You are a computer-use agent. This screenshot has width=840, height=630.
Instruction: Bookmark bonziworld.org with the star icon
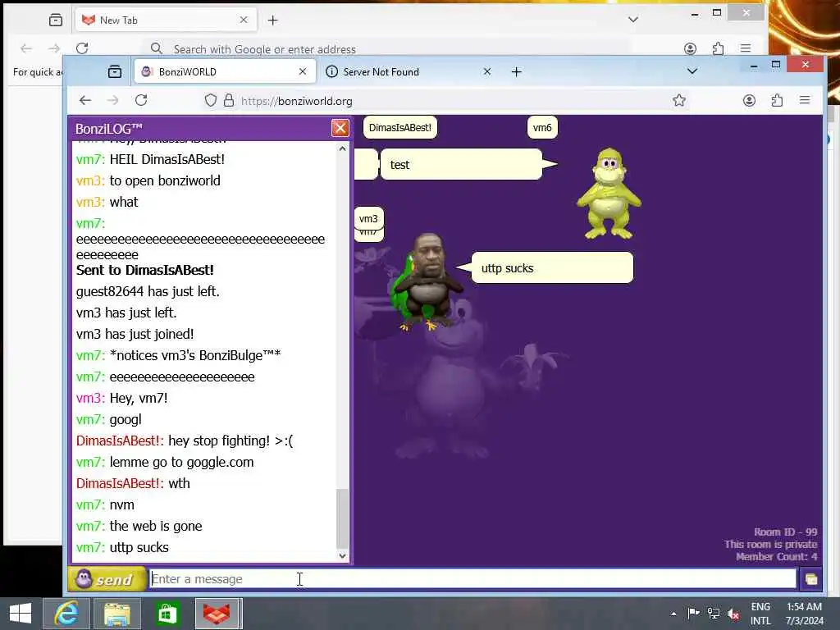click(678, 100)
